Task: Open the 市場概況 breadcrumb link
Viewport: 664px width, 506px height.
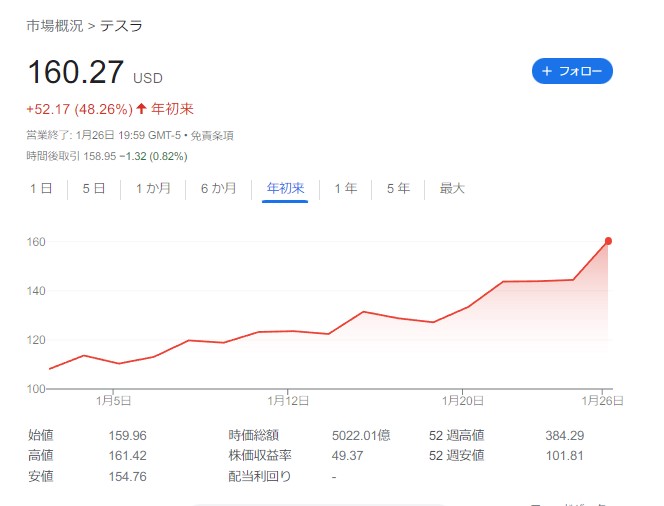Action: click(55, 26)
